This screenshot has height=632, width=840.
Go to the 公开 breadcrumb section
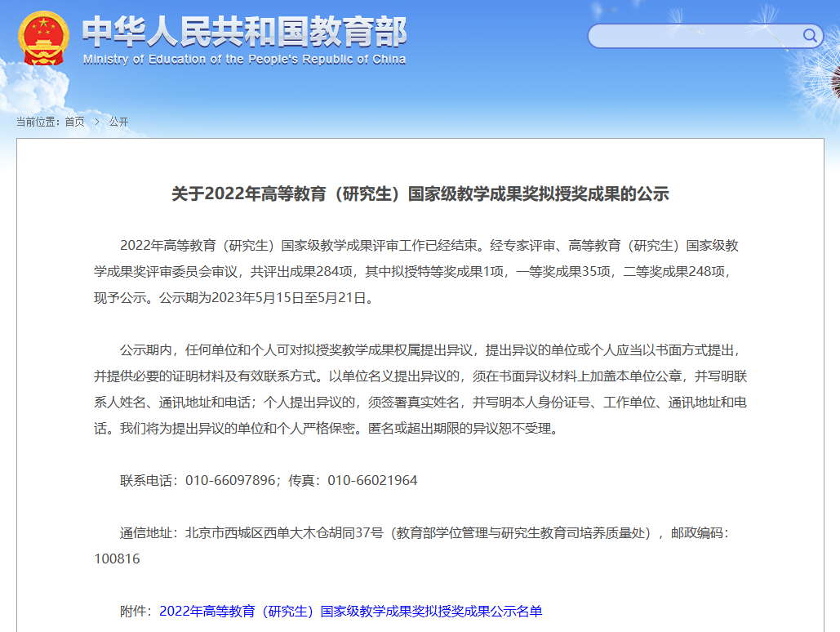pyautogui.click(x=118, y=122)
